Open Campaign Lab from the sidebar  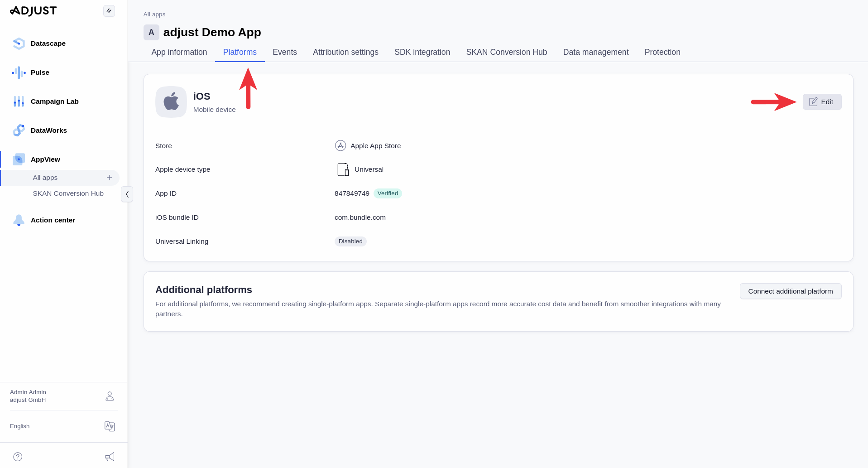pos(55,101)
